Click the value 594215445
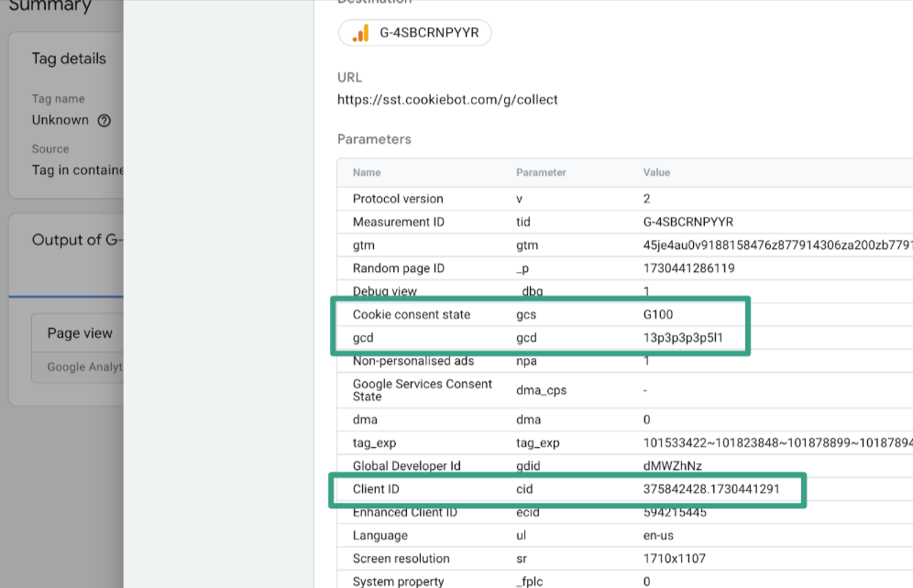 [675, 512]
